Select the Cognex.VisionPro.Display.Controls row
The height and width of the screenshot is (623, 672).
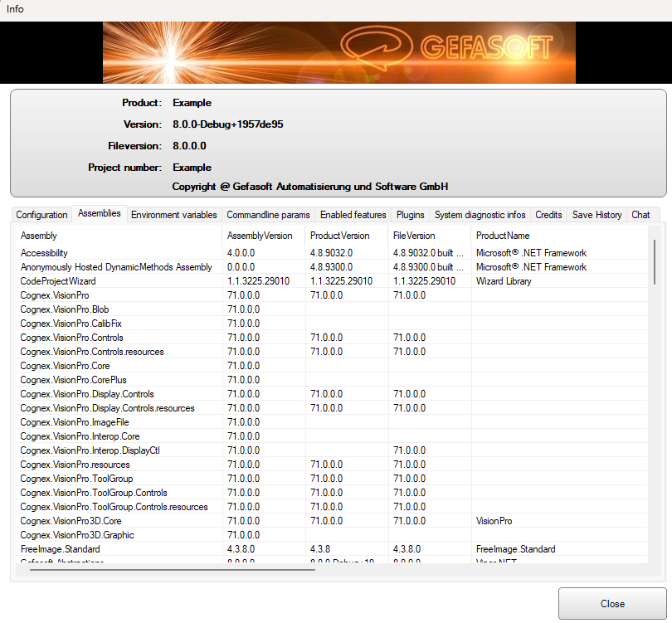pyautogui.click(x=332, y=394)
